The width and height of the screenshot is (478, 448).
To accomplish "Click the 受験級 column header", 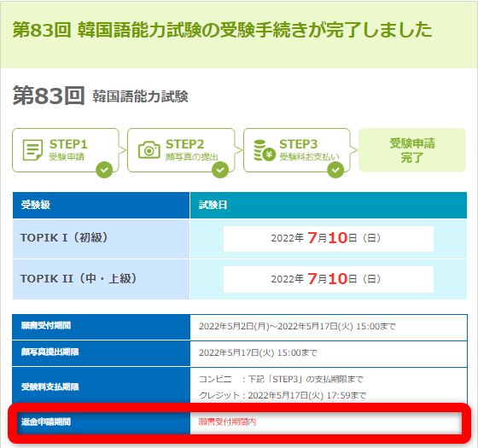I will click(x=101, y=205).
